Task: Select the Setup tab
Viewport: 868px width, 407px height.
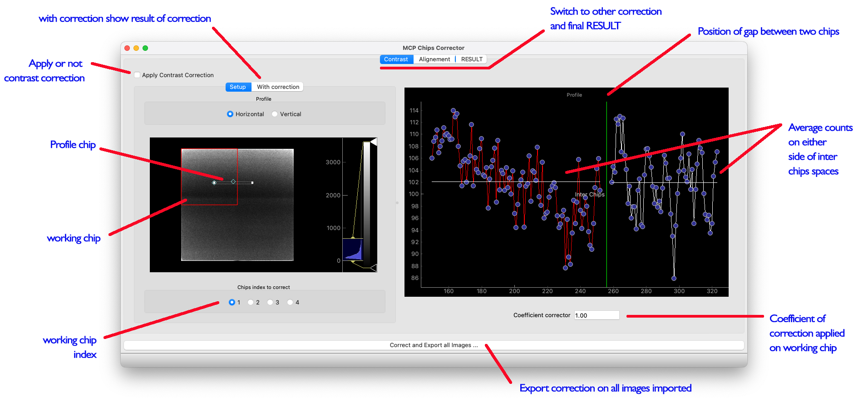Action: point(237,87)
